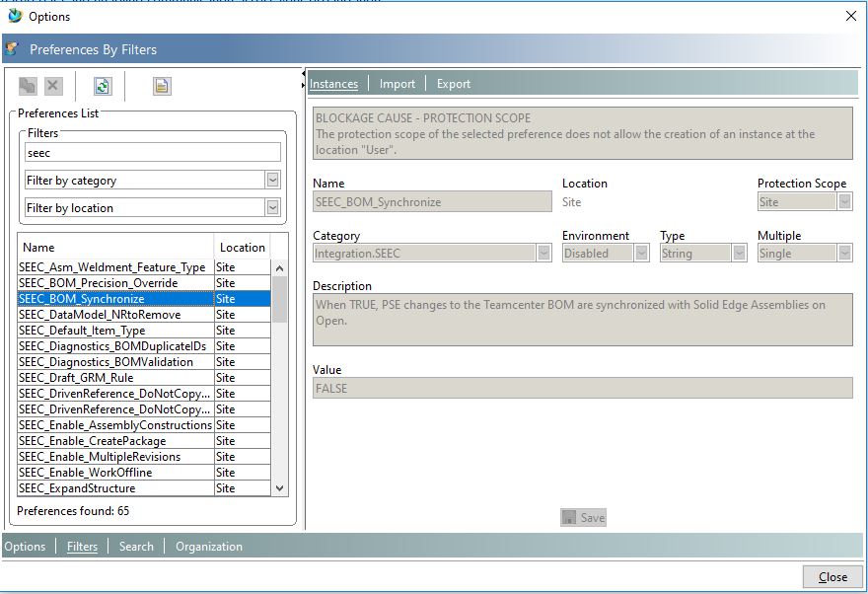Expand the Multiple dropdown showing Single

(845, 253)
